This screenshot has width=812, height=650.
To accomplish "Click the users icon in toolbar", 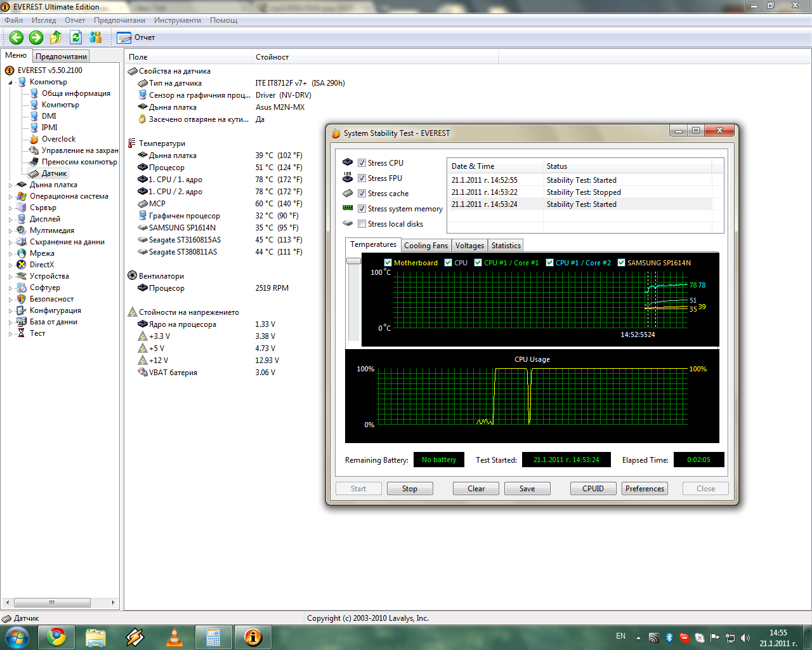I will 96,38.
